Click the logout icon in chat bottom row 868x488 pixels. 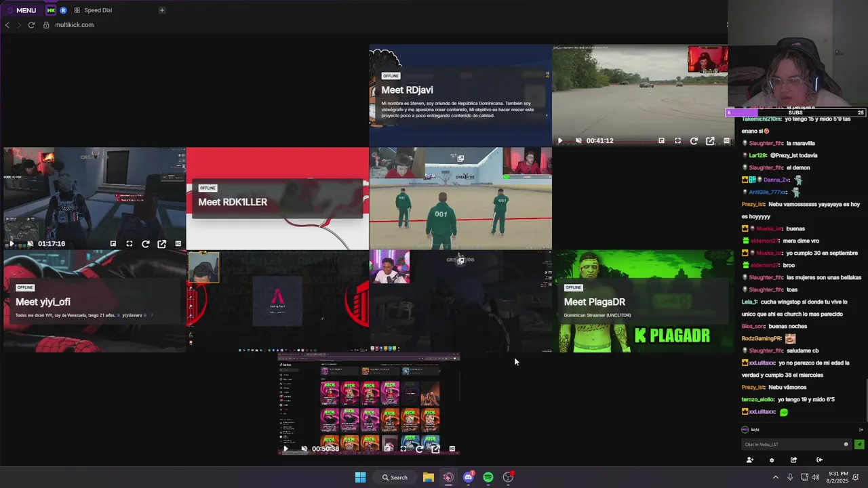(819, 460)
